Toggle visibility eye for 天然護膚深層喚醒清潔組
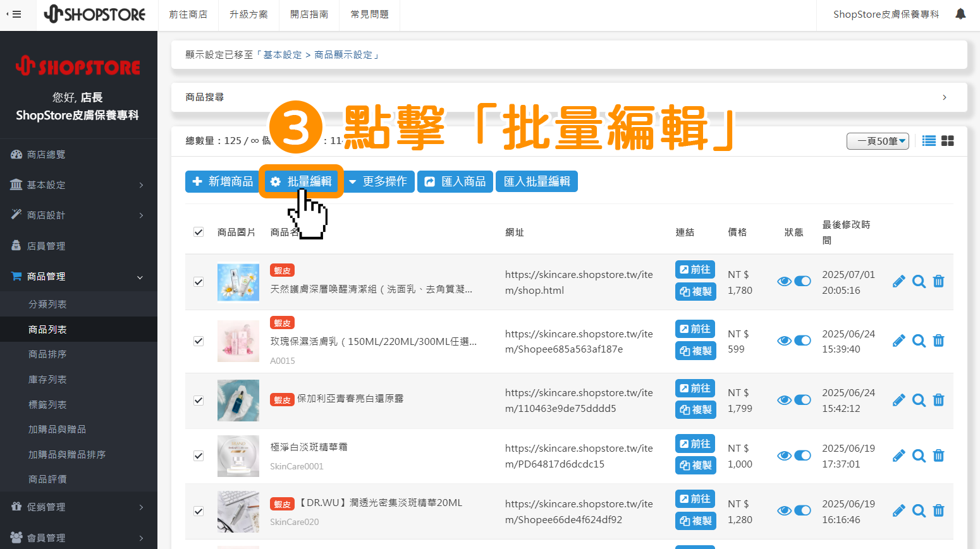The height and width of the screenshot is (549, 980). click(x=785, y=282)
